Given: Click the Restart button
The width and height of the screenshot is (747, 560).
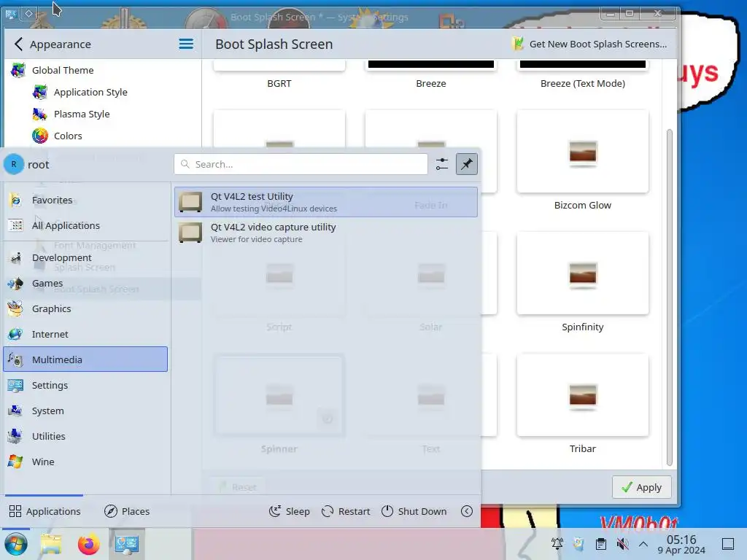Looking at the screenshot, I should pos(346,511).
